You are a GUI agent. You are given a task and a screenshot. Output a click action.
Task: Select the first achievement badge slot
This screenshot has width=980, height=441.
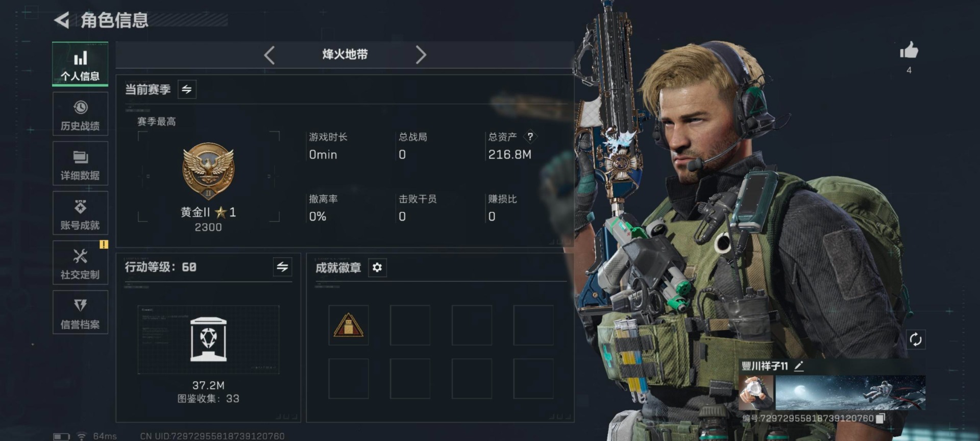click(349, 325)
